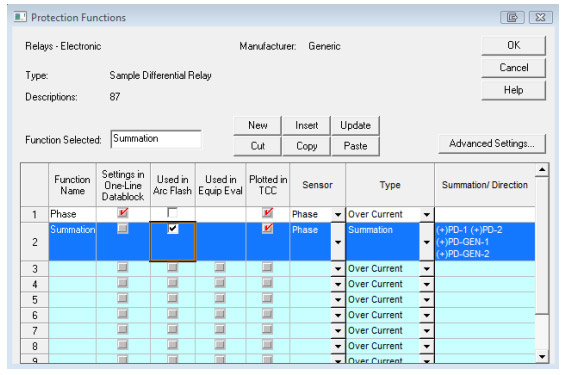Toggle Plotted in TCC for Summation row
This screenshot has height=375, width=565.
[267, 228]
